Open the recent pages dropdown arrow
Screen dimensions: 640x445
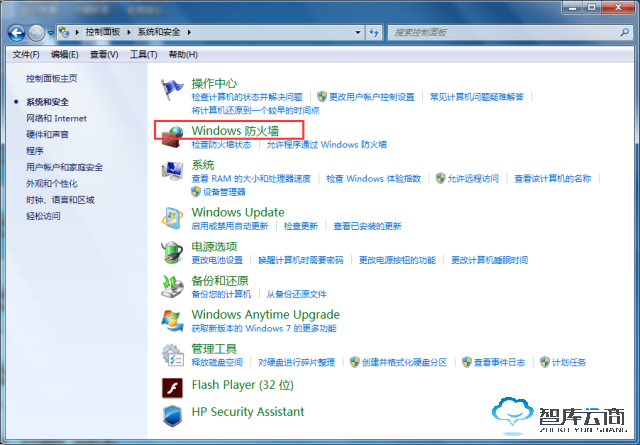(x=51, y=33)
